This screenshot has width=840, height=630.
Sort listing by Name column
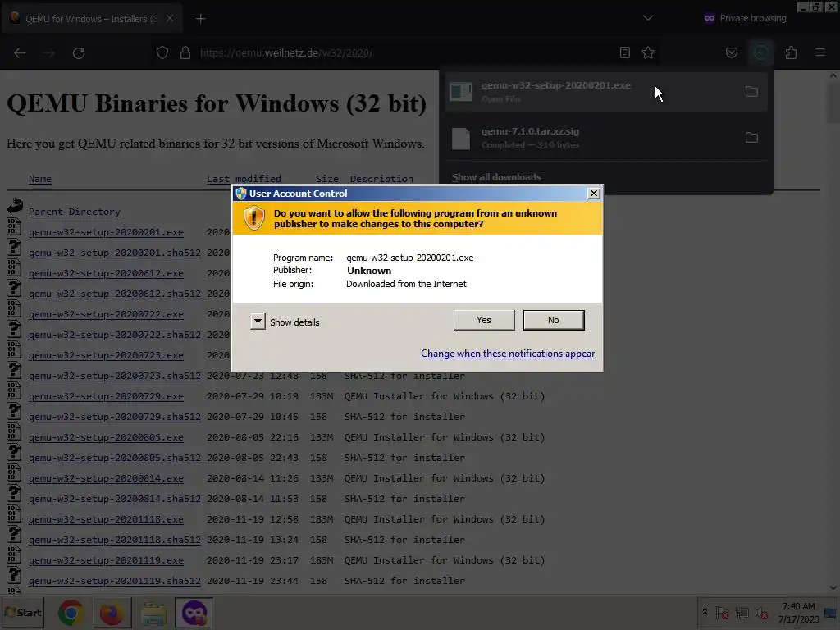tap(40, 179)
